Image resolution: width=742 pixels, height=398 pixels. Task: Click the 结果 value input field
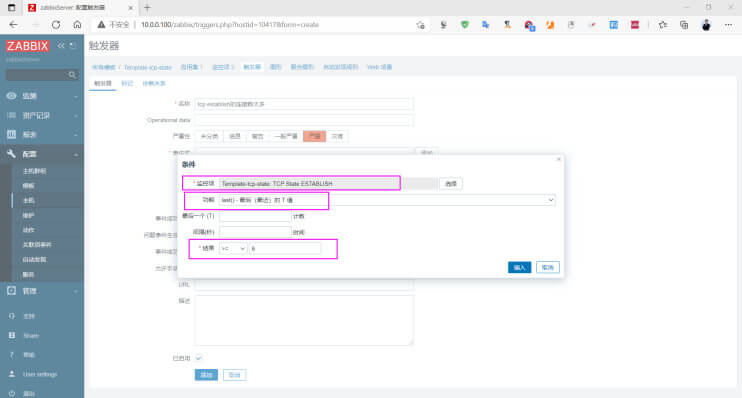tap(285, 248)
